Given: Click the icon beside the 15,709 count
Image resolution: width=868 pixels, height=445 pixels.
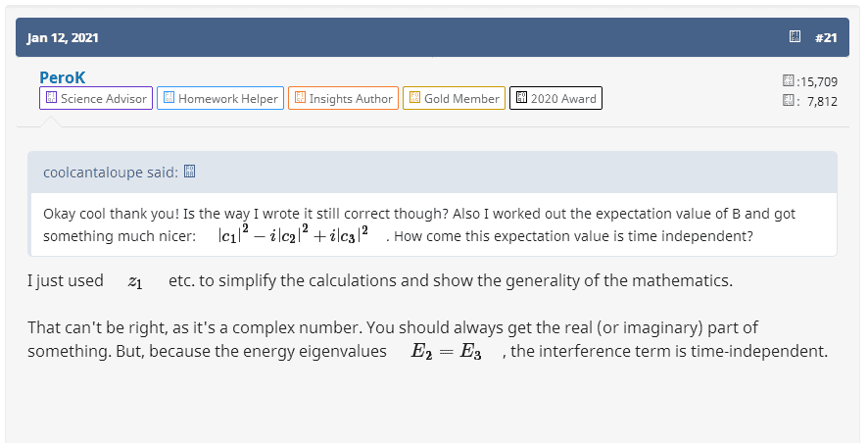Looking at the screenshot, I should [x=789, y=80].
